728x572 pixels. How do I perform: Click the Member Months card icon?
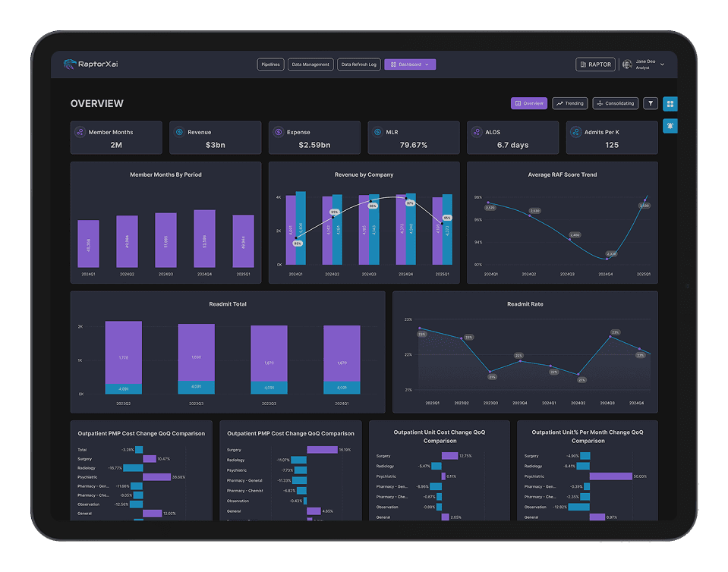80,132
